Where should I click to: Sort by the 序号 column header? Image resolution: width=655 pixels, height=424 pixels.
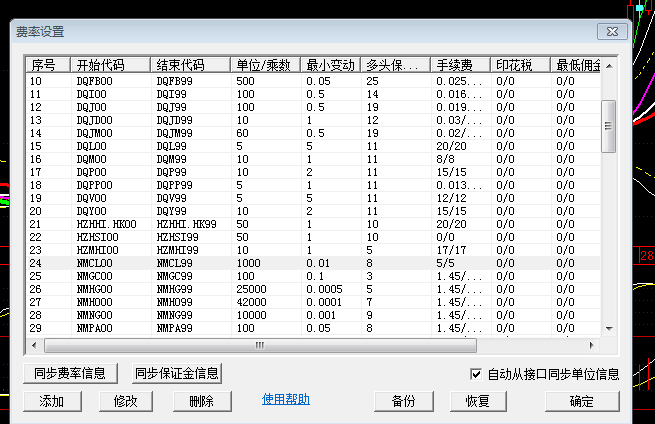point(48,65)
